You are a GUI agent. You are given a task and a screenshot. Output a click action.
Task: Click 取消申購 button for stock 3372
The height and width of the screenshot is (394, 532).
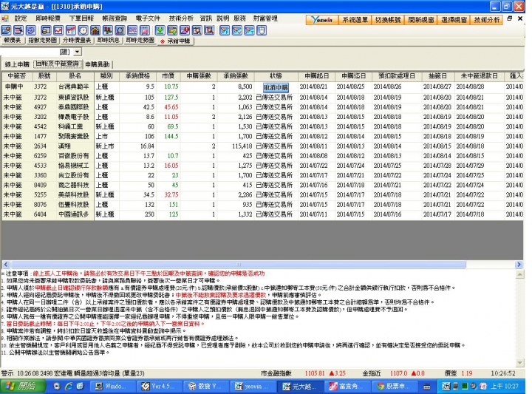coord(276,87)
